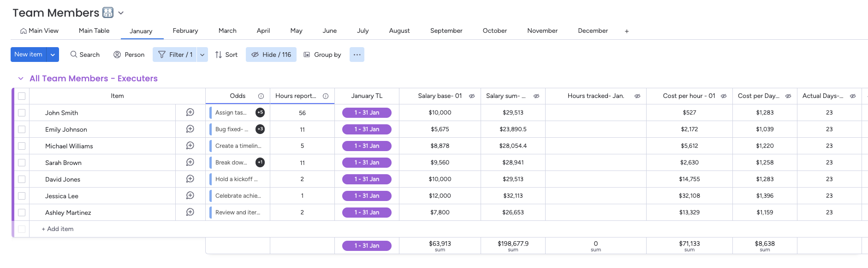The image size is (868, 268).
Task: Open the three-dots more options toolbar button
Action: [357, 55]
